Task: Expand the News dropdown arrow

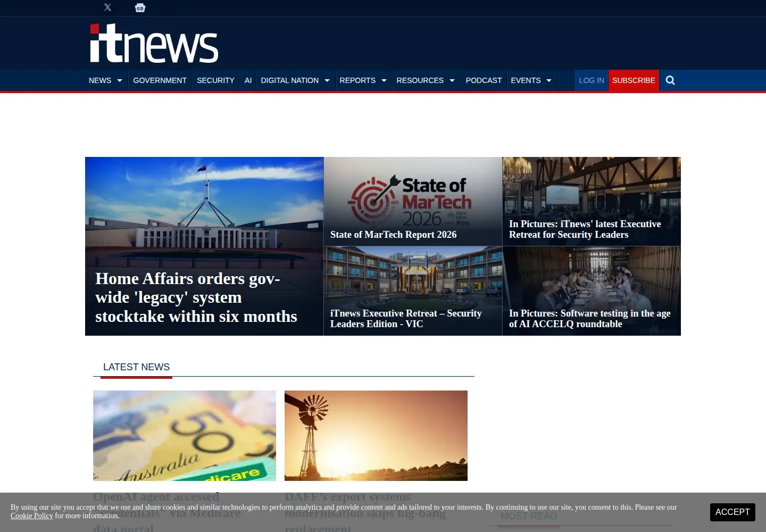Action: pos(120,81)
